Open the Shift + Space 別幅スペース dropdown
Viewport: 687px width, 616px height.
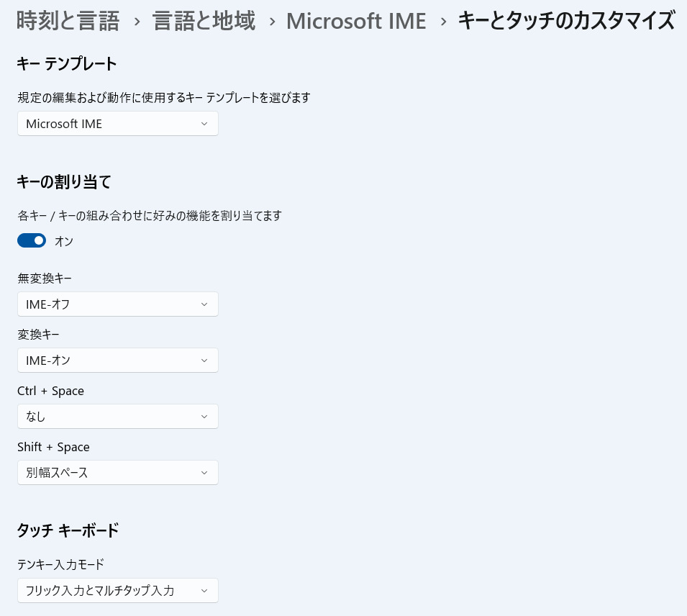117,473
